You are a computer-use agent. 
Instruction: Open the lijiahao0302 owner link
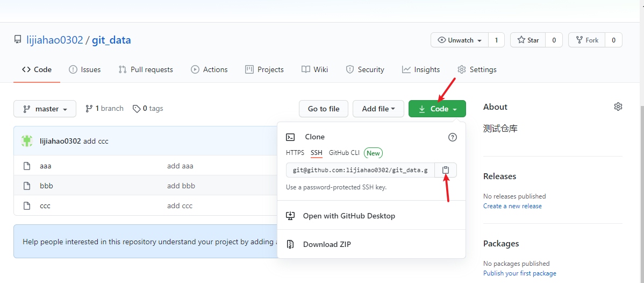[x=54, y=40]
